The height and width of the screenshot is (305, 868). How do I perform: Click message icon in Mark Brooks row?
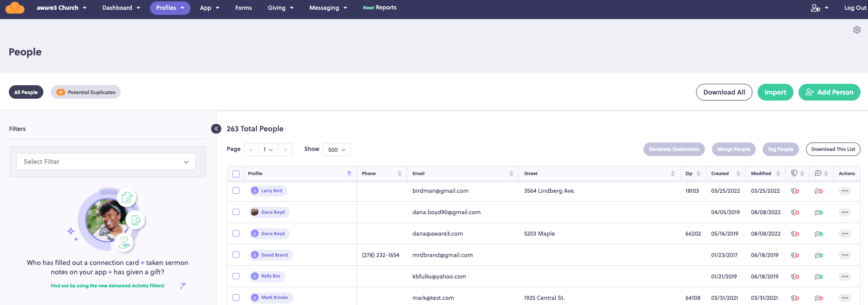pyautogui.click(x=819, y=298)
